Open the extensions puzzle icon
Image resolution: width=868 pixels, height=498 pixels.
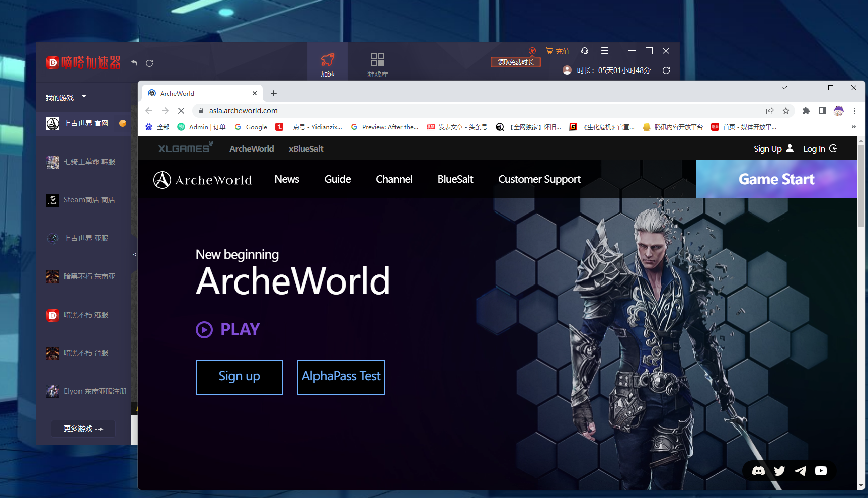806,111
